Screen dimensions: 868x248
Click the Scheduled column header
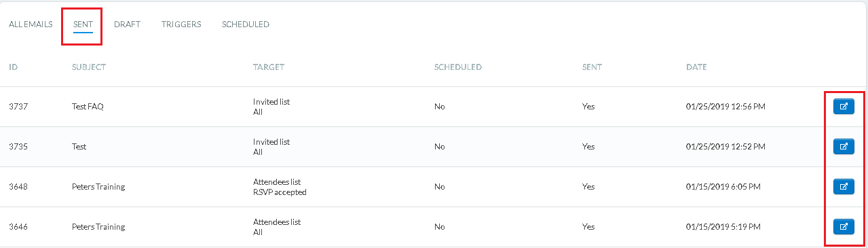(458, 67)
